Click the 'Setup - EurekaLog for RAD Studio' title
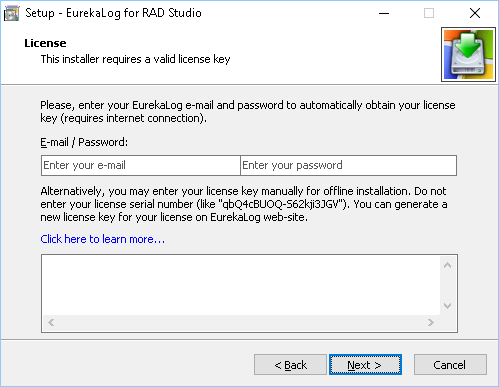The width and height of the screenshot is (499, 387). pos(113,13)
